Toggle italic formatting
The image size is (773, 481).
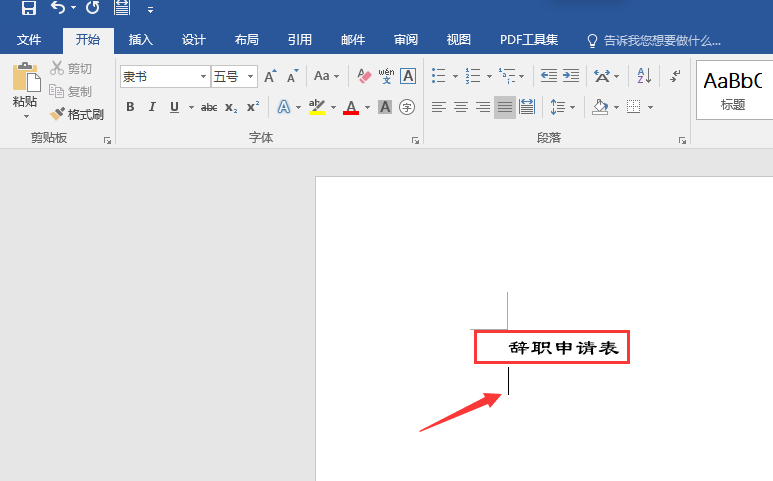pyautogui.click(x=152, y=107)
